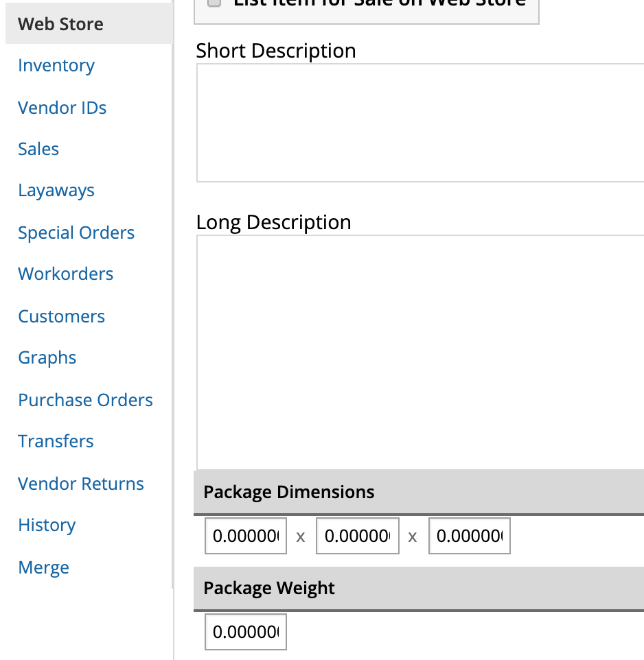Toggle List Item for Sale checkbox
The width and height of the screenshot is (644, 660).
click(214, 2)
